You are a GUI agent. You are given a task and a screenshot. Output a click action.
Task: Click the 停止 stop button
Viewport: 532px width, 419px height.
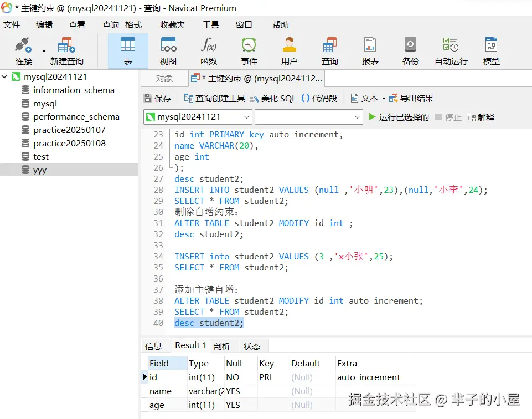pos(448,117)
